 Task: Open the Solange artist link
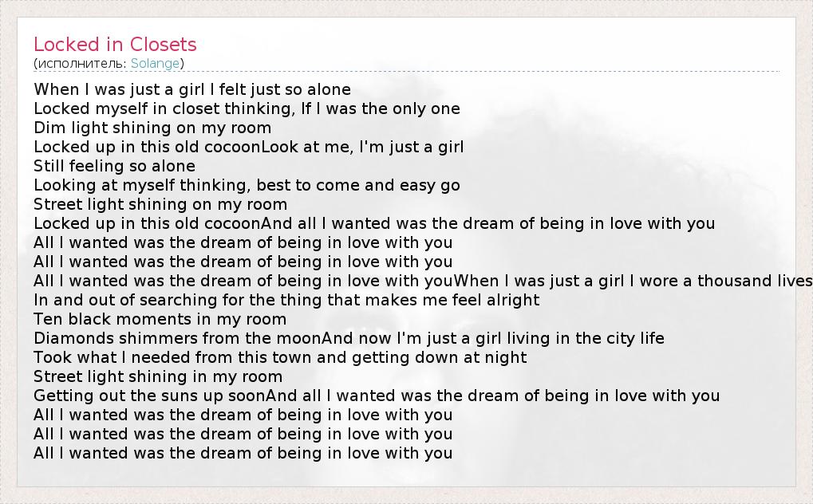[156, 63]
